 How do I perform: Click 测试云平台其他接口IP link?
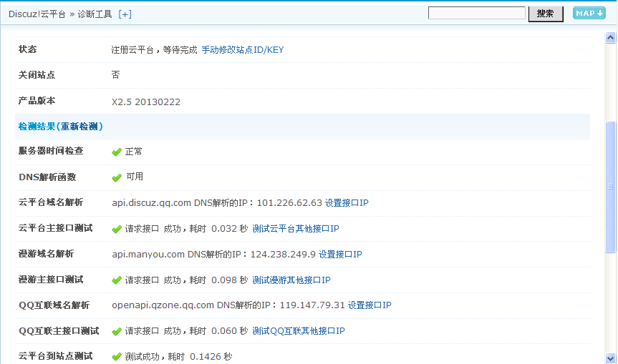pos(296,229)
